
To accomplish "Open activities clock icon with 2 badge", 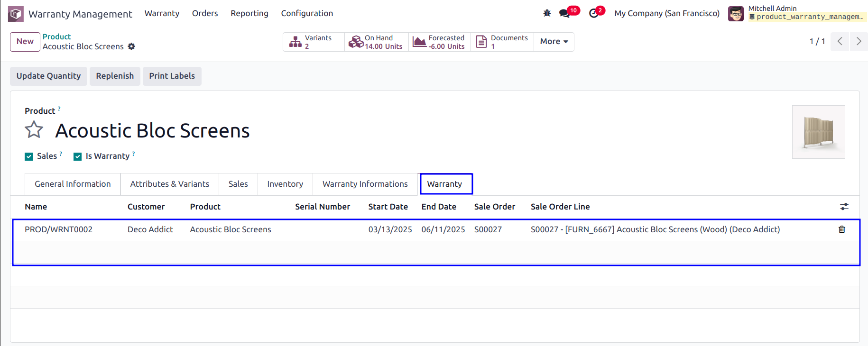I will [594, 13].
